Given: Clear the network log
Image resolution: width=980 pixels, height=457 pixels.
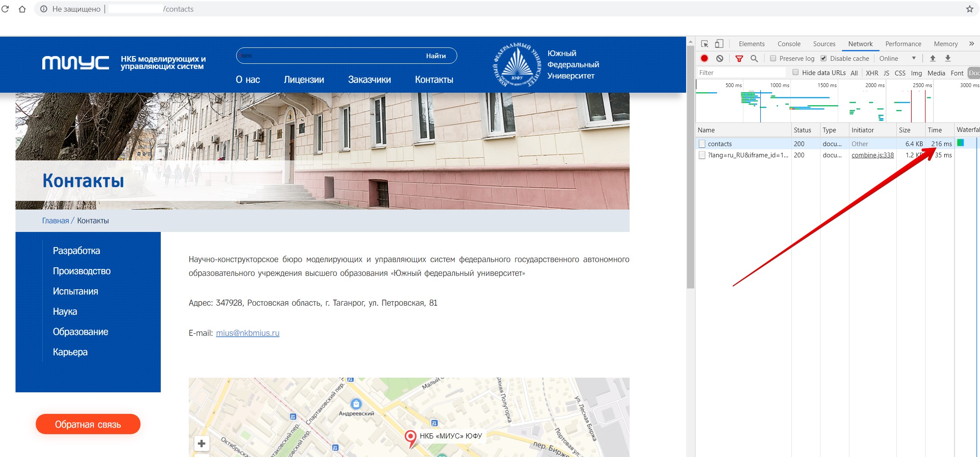Looking at the screenshot, I should 720,59.
